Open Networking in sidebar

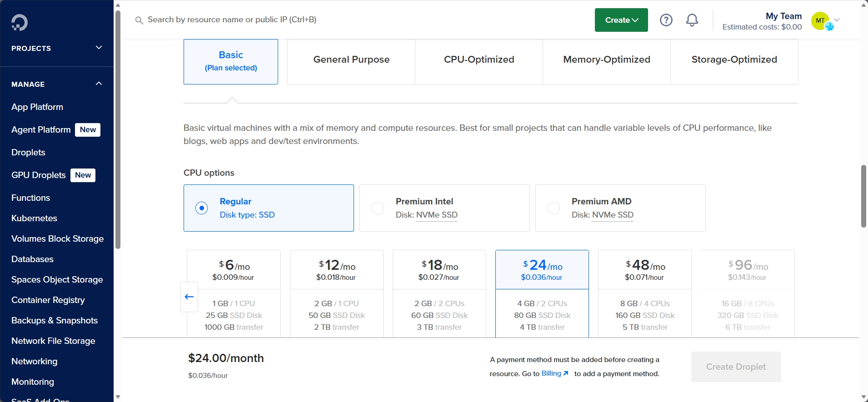point(34,361)
